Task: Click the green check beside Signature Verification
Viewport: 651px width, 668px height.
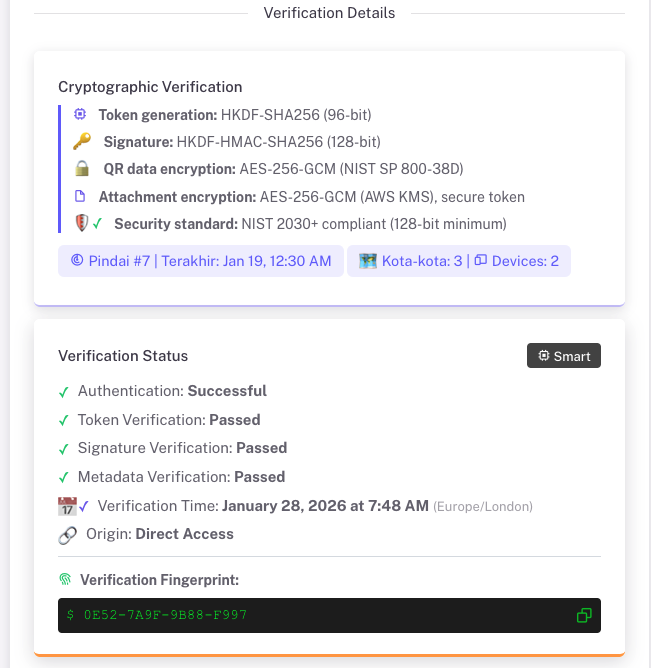Action: 63,449
